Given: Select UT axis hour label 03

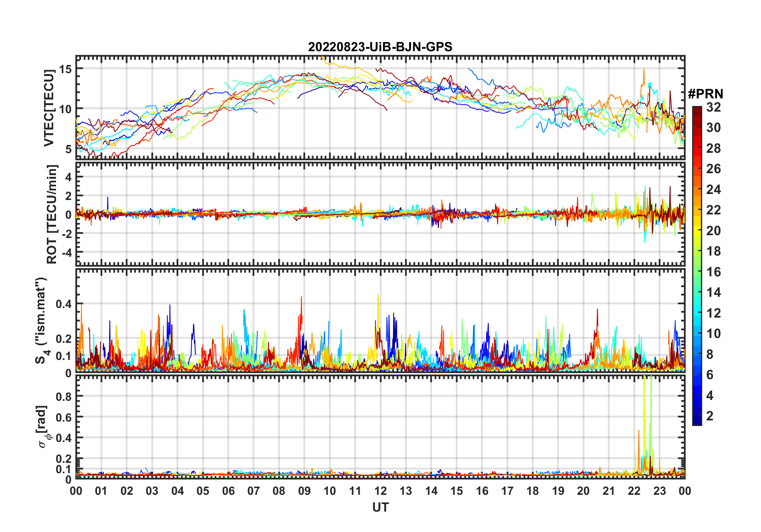Looking at the screenshot, I should [x=152, y=491].
